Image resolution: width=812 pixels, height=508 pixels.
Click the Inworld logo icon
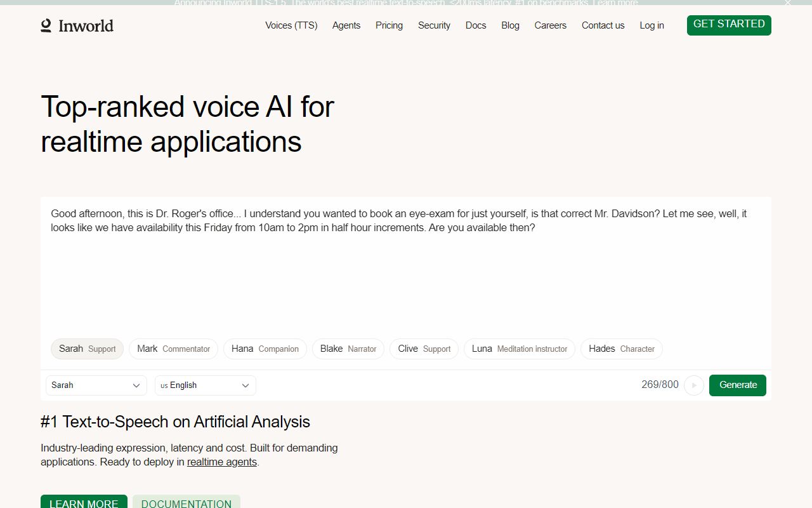pos(46,25)
